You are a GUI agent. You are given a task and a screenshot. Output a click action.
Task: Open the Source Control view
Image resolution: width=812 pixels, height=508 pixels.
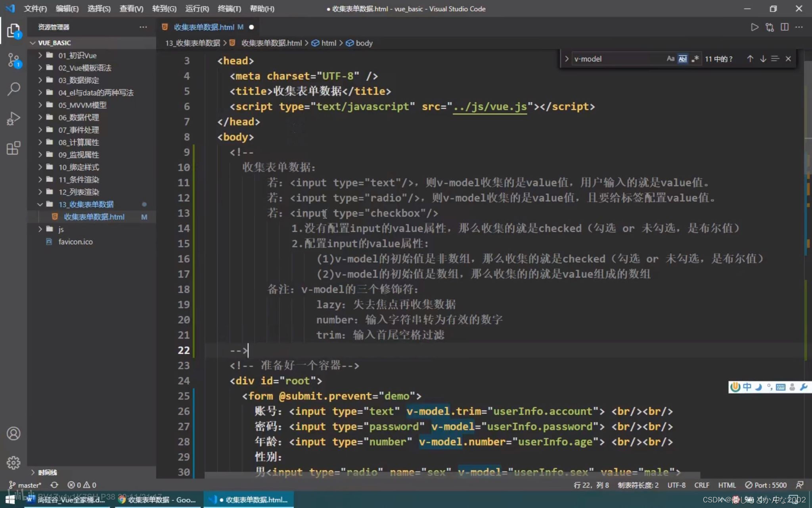[13, 60]
